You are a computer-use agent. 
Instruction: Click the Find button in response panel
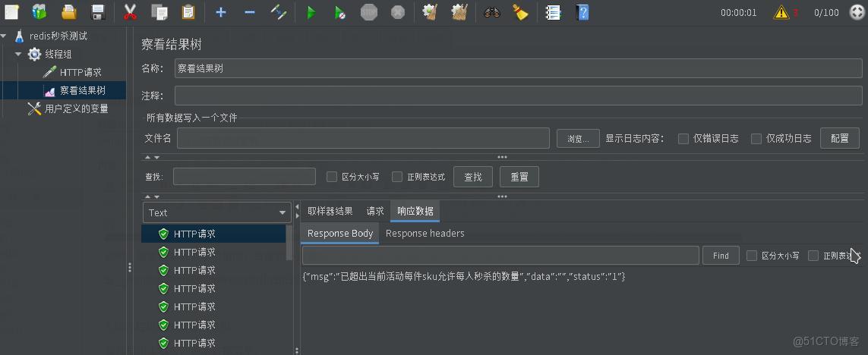click(x=721, y=256)
